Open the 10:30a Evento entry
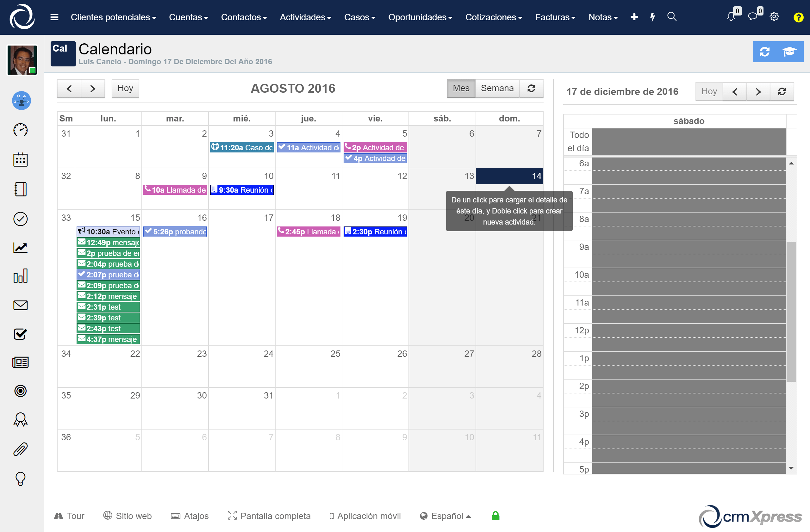 pyautogui.click(x=108, y=232)
